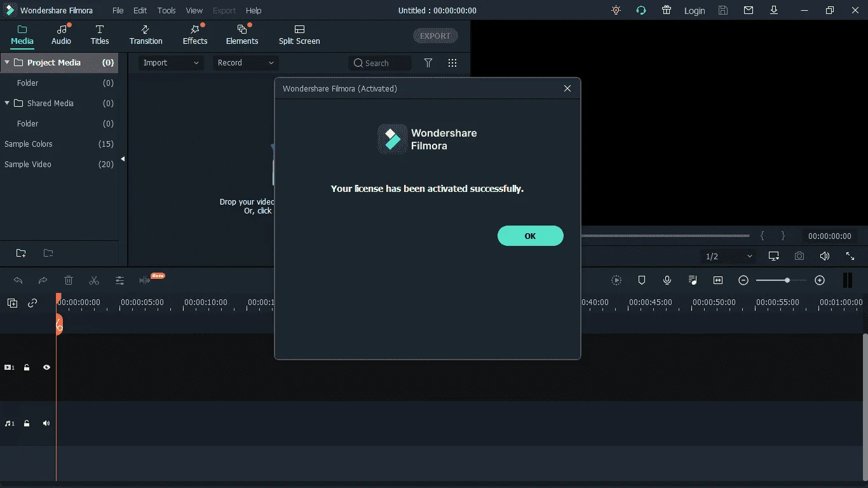The height and width of the screenshot is (488, 868).
Task: Click the media Search field
Action: (x=380, y=63)
